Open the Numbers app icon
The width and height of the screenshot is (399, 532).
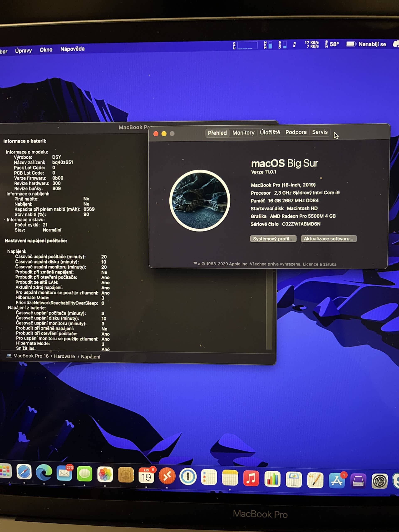272,479
